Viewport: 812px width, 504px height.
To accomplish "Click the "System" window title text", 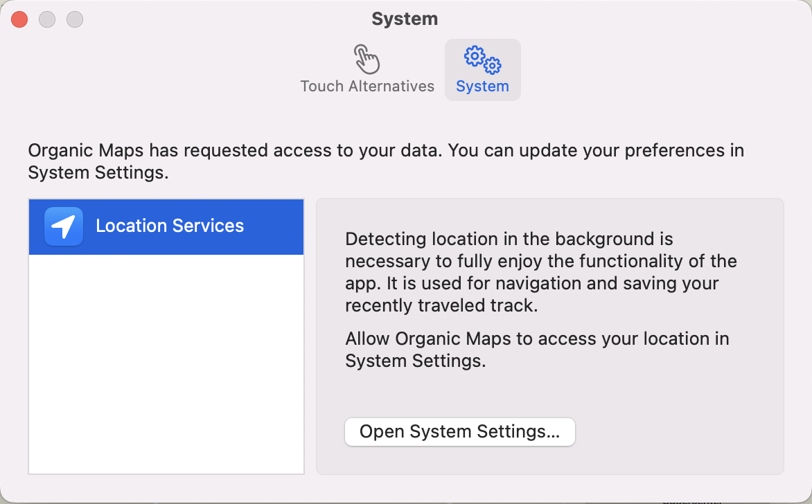I will point(405,19).
